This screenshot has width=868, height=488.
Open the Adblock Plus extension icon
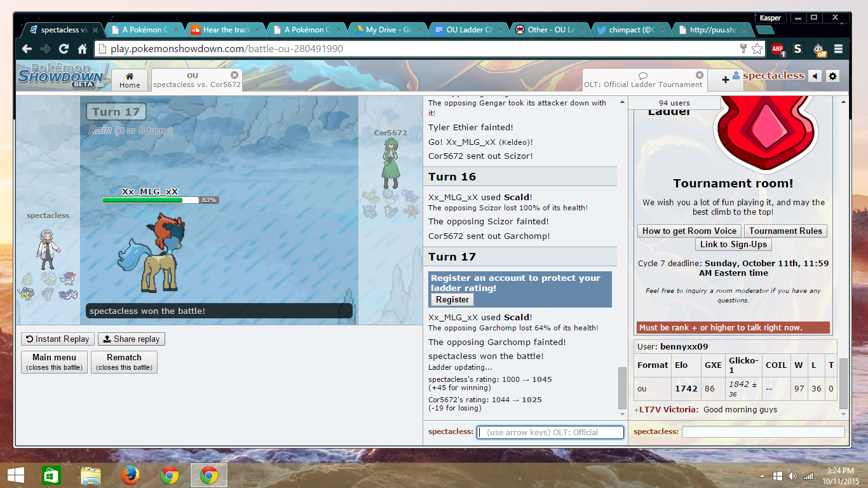click(778, 49)
